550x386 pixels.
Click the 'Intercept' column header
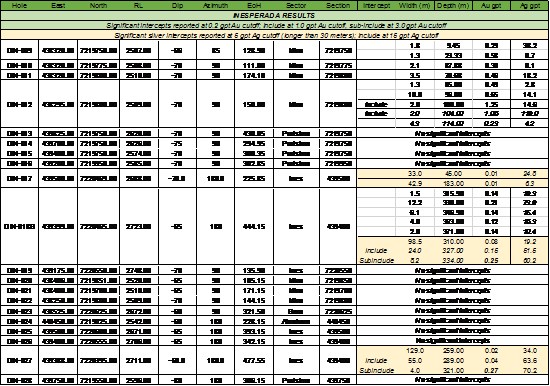pyautogui.click(x=376, y=6)
